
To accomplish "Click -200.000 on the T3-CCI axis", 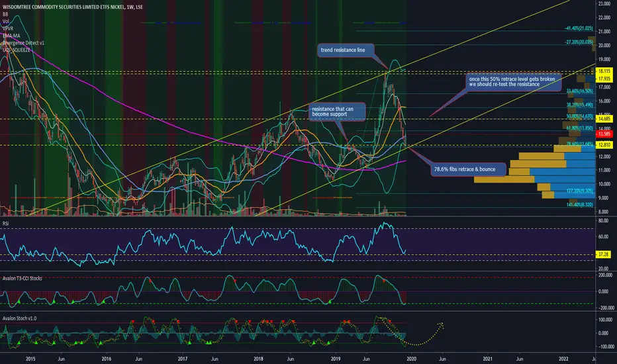I will [x=605, y=308].
